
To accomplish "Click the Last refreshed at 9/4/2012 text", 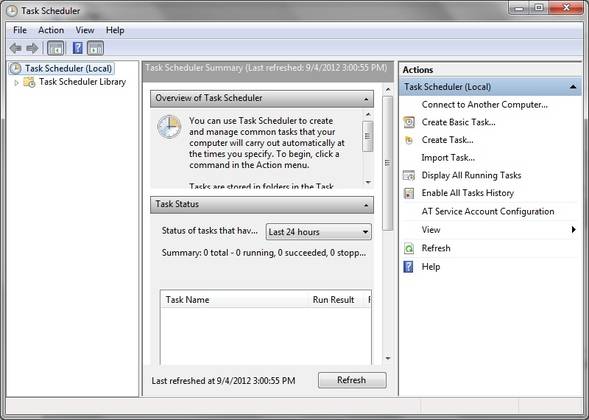I will [x=224, y=381].
